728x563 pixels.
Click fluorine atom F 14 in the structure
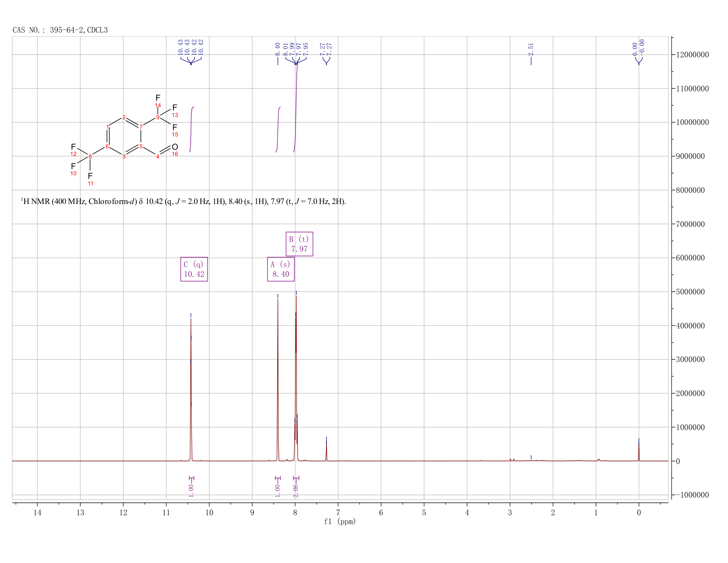[x=158, y=98]
